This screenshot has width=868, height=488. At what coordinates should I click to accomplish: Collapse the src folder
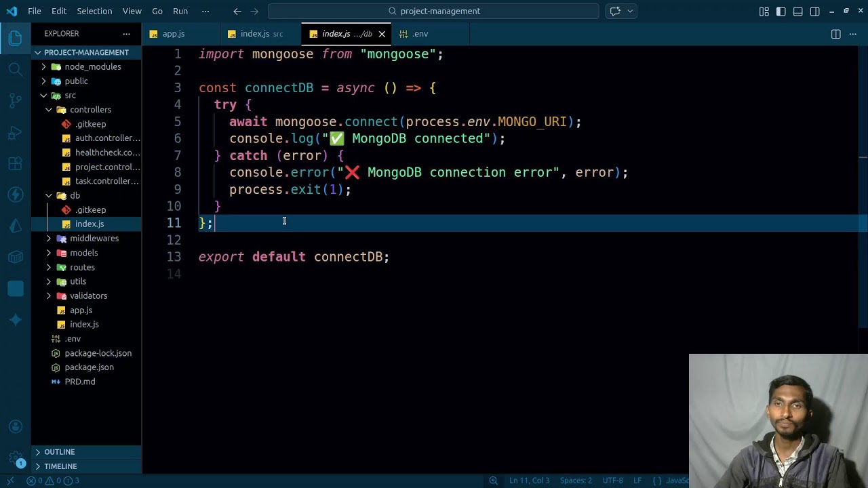tap(86, 95)
